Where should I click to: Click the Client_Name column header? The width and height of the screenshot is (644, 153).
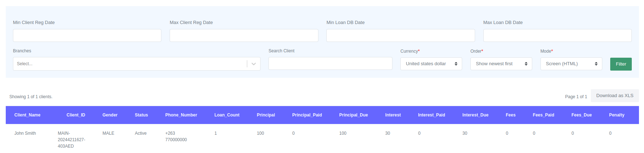tap(27, 115)
